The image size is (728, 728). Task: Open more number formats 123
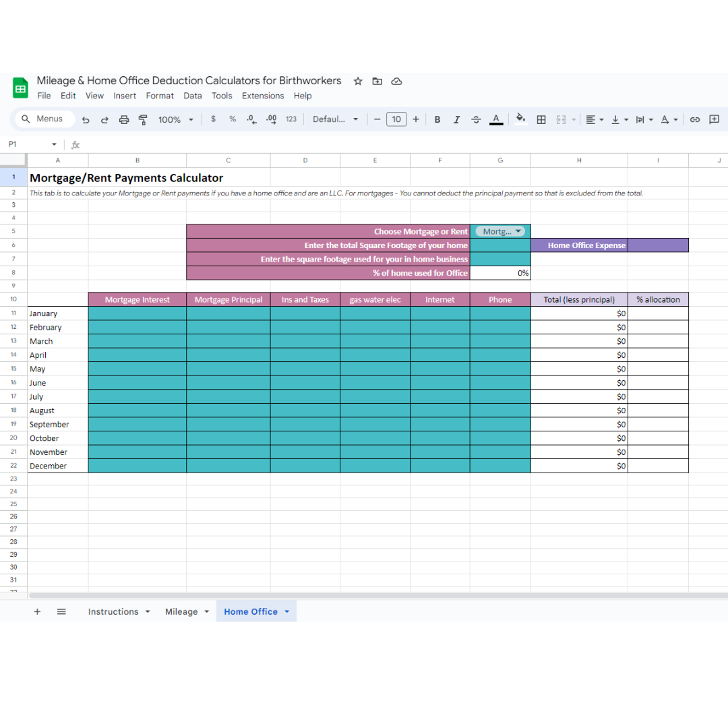tap(291, 119)
